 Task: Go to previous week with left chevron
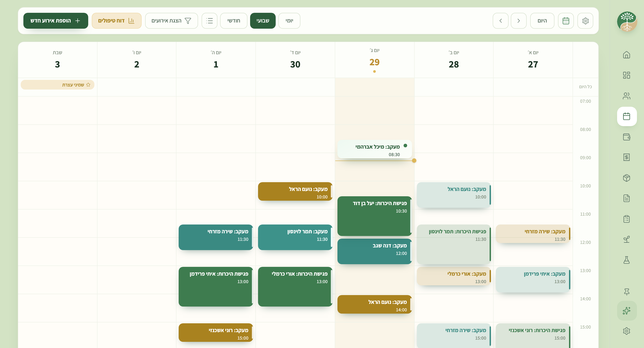(500, 21)
